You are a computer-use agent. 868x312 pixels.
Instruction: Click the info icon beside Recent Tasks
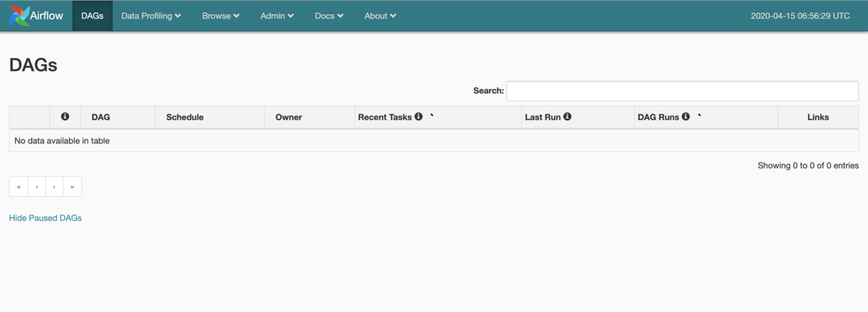point(419,117)
